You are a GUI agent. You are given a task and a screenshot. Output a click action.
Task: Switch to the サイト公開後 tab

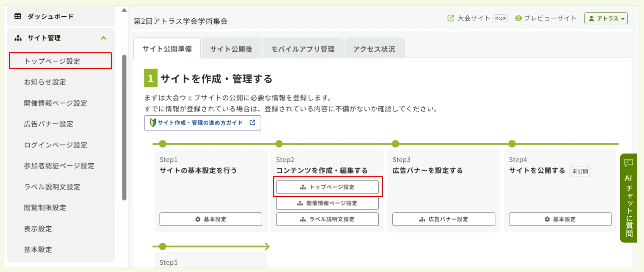pos(231,49)
